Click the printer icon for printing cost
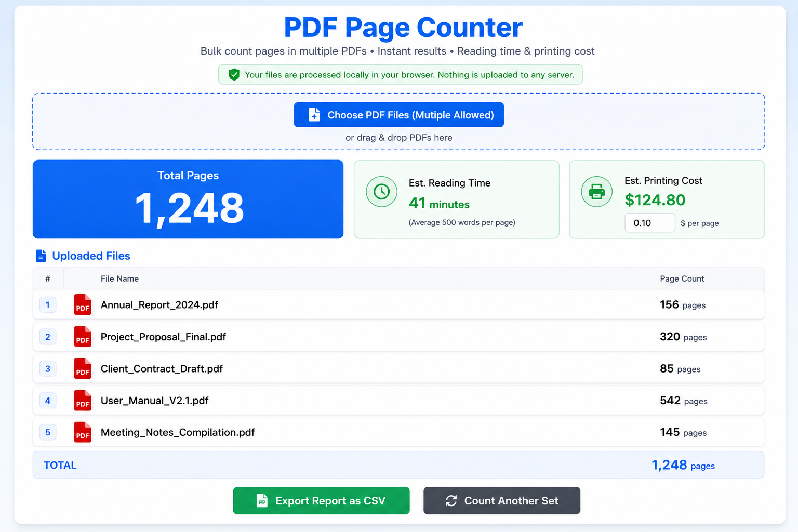The height and width of the screenshot is (532, 798). pos(597,192)
